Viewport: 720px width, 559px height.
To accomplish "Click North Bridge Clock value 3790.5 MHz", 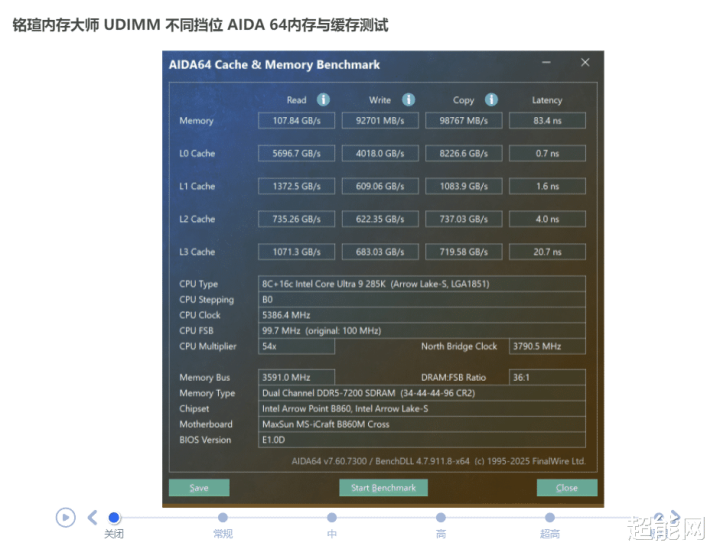I will pyautogui.click(x=547, y=346).
